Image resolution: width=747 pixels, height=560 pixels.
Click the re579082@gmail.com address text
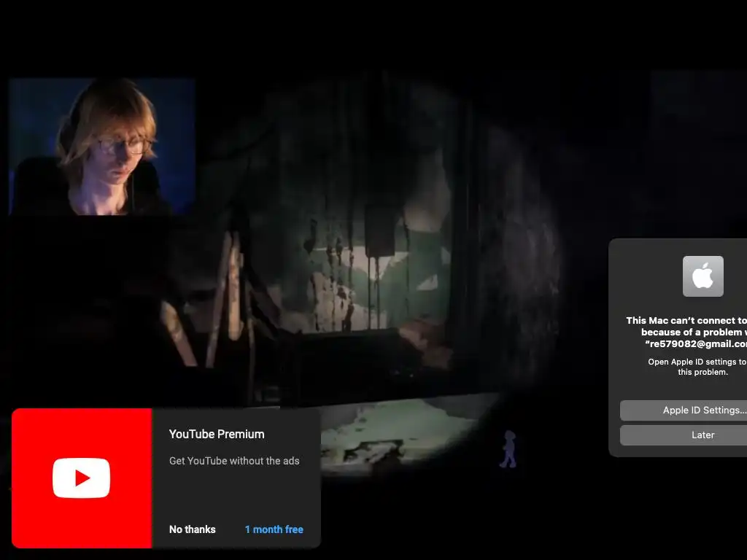pos(695,343)
